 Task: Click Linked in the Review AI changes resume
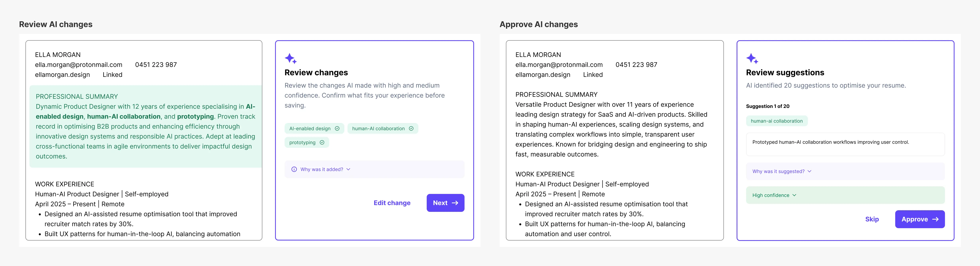(112, 75)
